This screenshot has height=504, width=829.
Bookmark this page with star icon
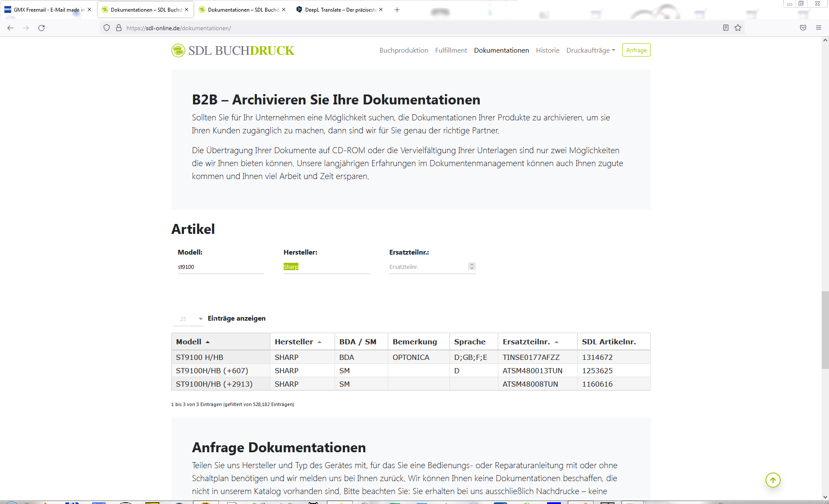pyautogui.click(x=738, y=28)
